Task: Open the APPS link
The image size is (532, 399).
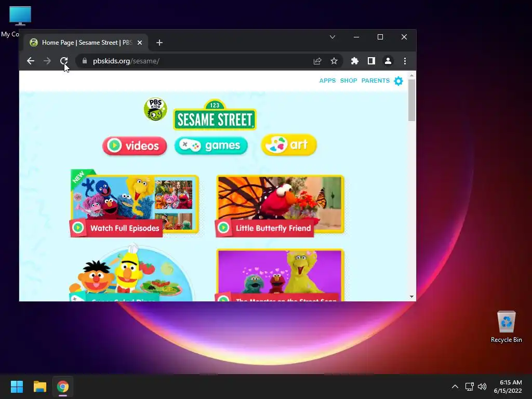Action: point(327,81)
